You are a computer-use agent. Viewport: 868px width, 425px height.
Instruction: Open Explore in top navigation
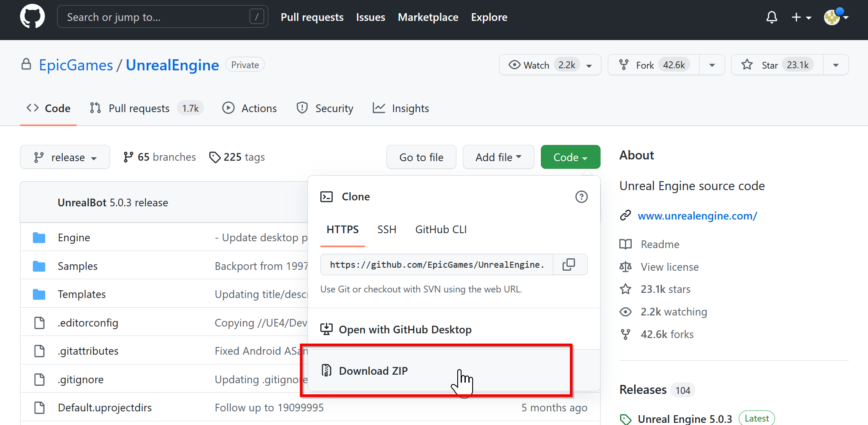click(489, 17)
